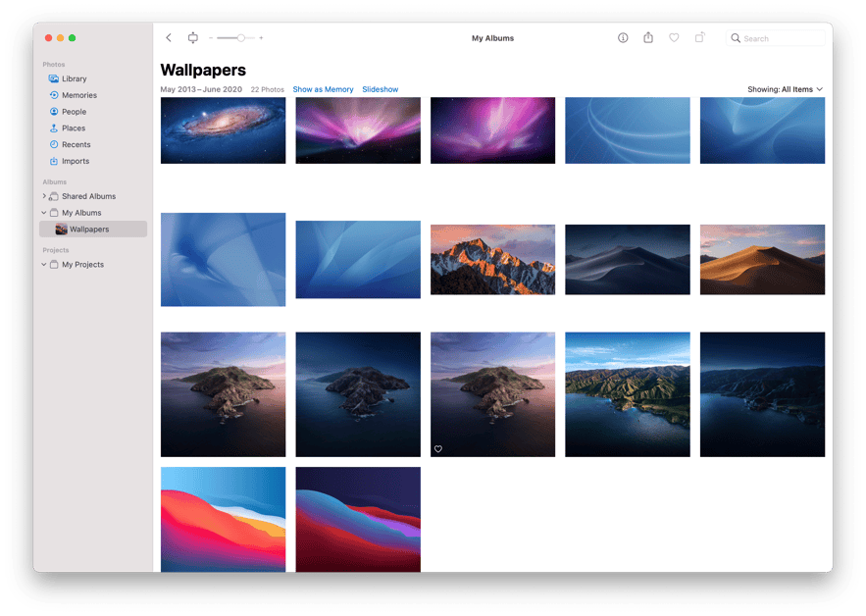
Task: Click the zoom slider minus sign
Action: tap(211, 38)
